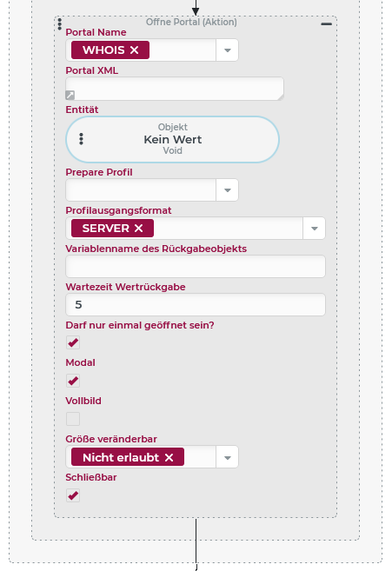Viewport: 392px width, 571px height.
Task: Expand the Größe veränderbar dropdown
Action: (x=228, y=457)
